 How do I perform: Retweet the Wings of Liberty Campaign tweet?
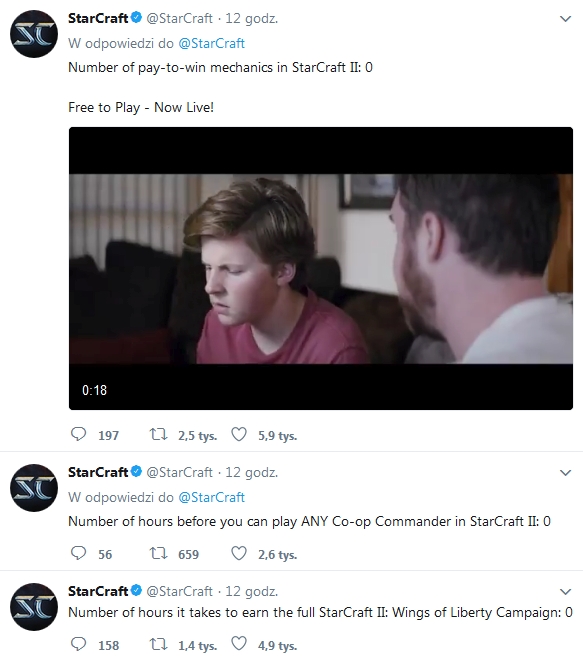pyautogui.click(x=159, y=644)
